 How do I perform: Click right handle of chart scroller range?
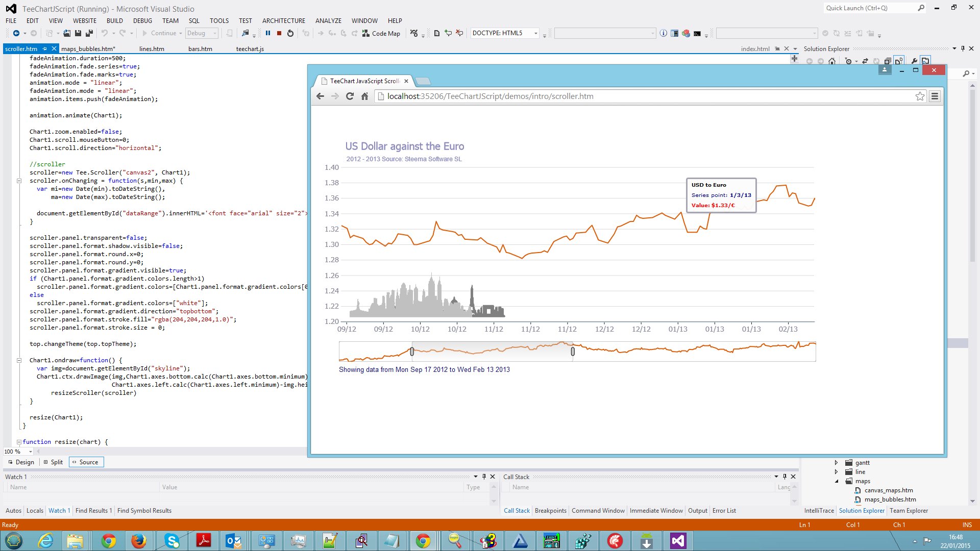pyautogui.click(x=573, y=351)
